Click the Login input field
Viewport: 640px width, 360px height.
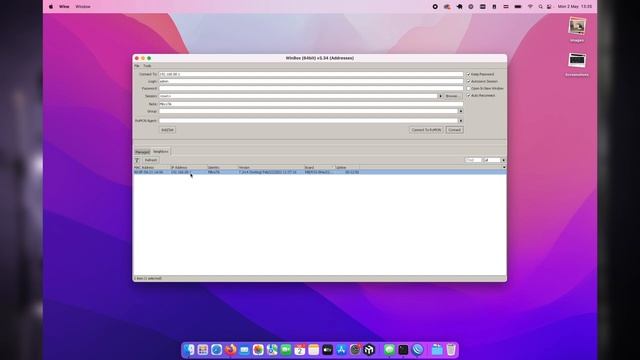(x=311, y=81)
